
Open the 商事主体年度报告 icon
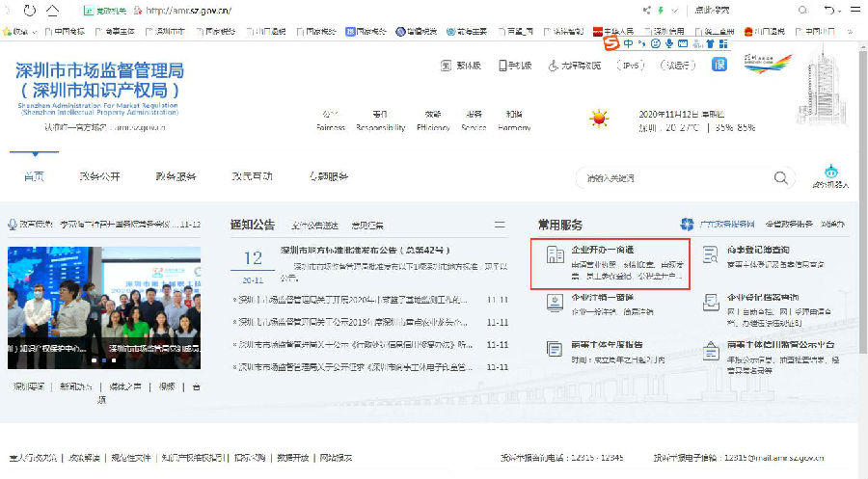pos(555,349)
